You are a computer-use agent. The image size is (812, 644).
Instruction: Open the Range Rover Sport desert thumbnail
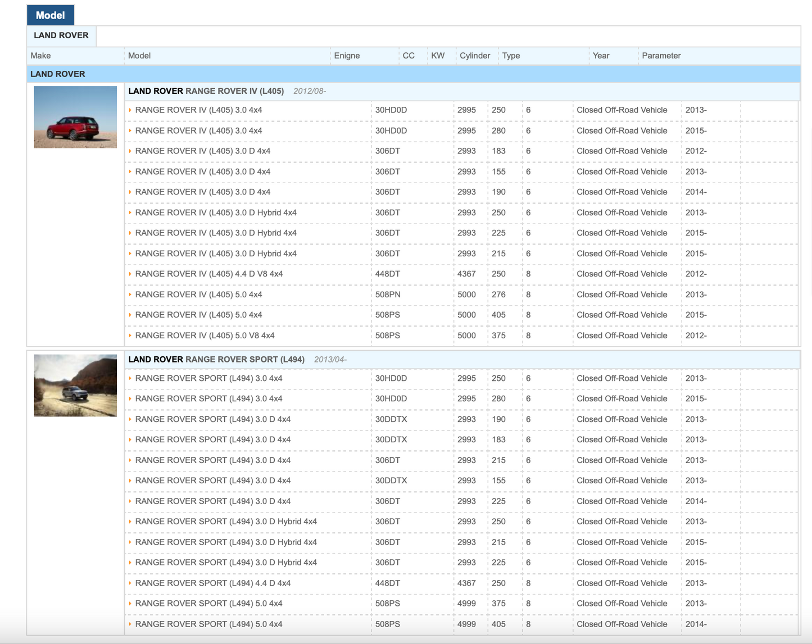(x=75, y=386)
